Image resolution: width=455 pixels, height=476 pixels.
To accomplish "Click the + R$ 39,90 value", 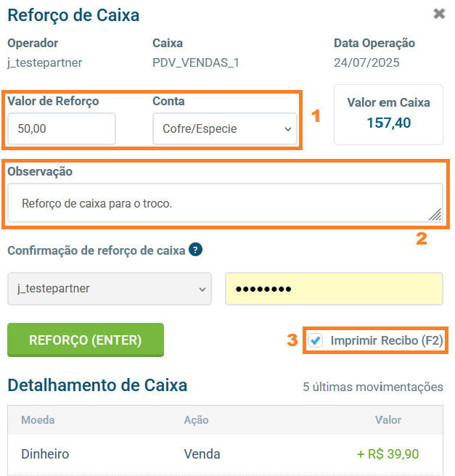I will (388, 454).
